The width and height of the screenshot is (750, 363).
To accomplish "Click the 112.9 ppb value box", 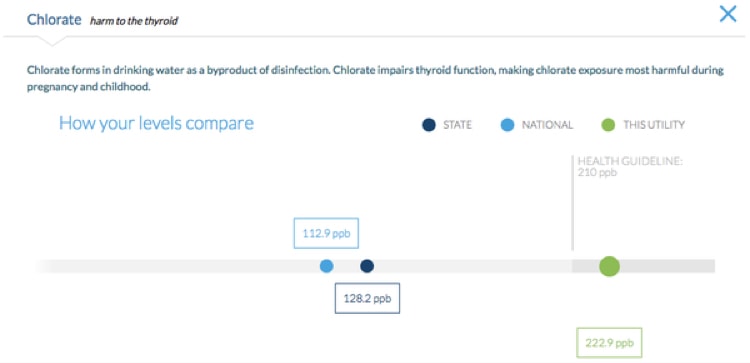I will (326, 233).
